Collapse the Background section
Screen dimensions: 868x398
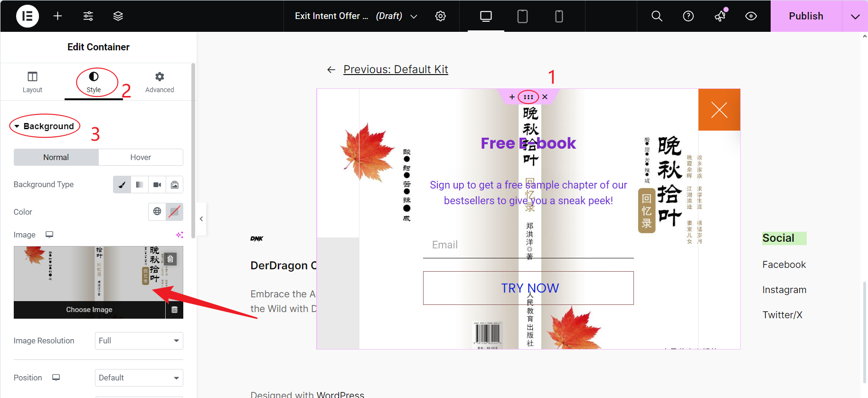(x=44, y=126)
